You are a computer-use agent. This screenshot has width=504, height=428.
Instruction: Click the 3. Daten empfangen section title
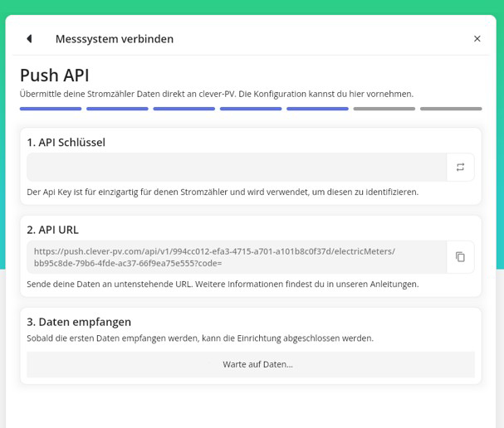[x=79, y=322]
